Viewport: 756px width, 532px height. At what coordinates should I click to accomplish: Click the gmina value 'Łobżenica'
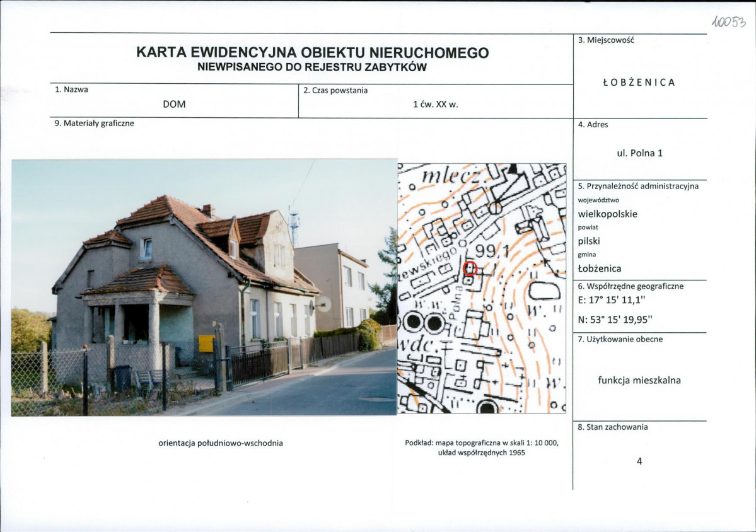pos(600,269)
